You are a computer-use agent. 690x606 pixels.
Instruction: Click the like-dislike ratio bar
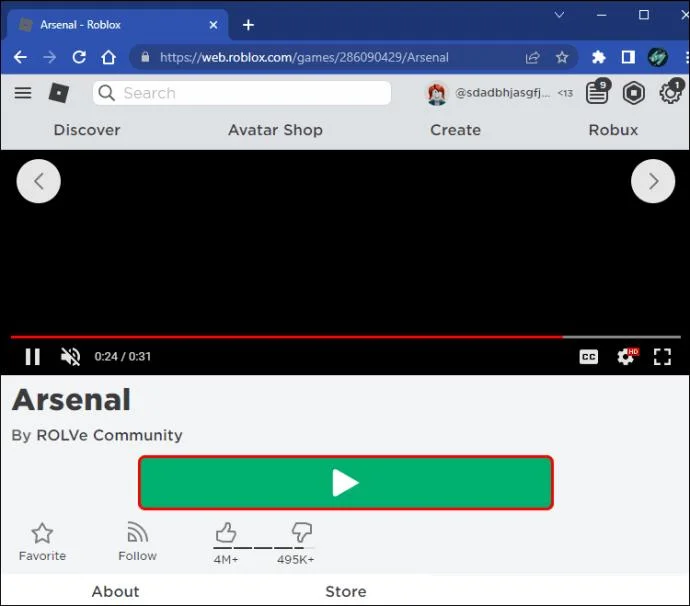point(264,548)
